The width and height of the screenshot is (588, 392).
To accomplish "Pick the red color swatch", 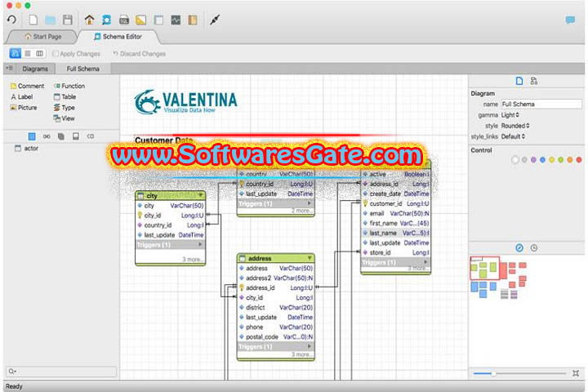I will [579, 160].
